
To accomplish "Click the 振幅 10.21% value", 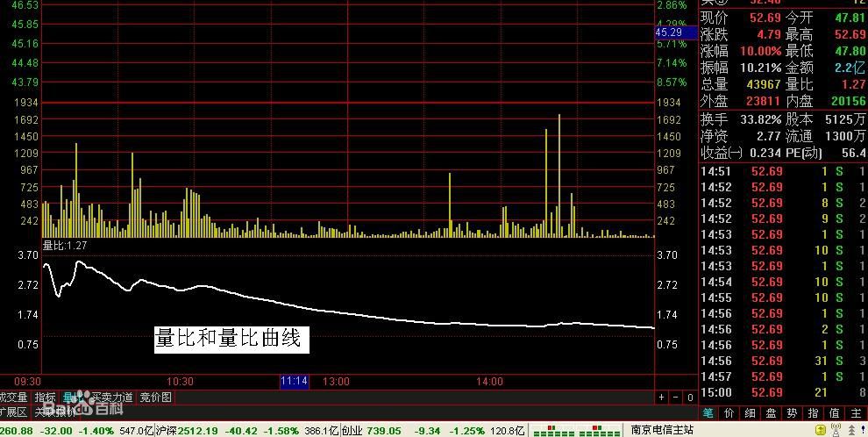I will (x=761, y=68).
